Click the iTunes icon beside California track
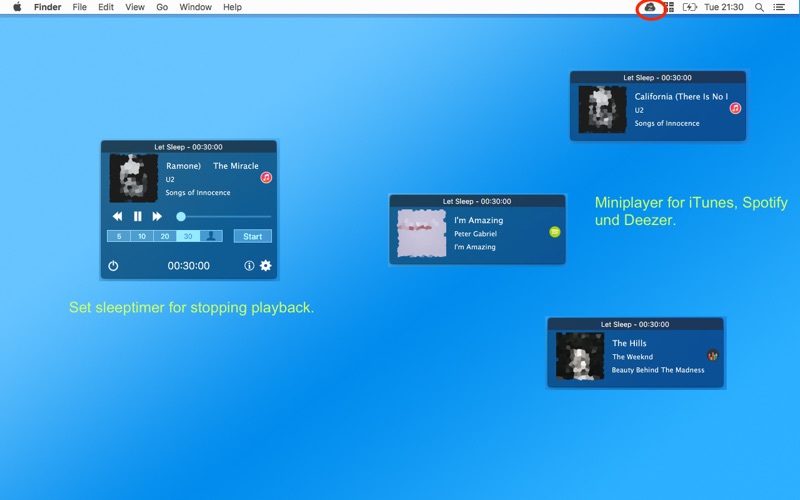The width and height of the screenshot is (800, 500). click(x=735, y=108)
